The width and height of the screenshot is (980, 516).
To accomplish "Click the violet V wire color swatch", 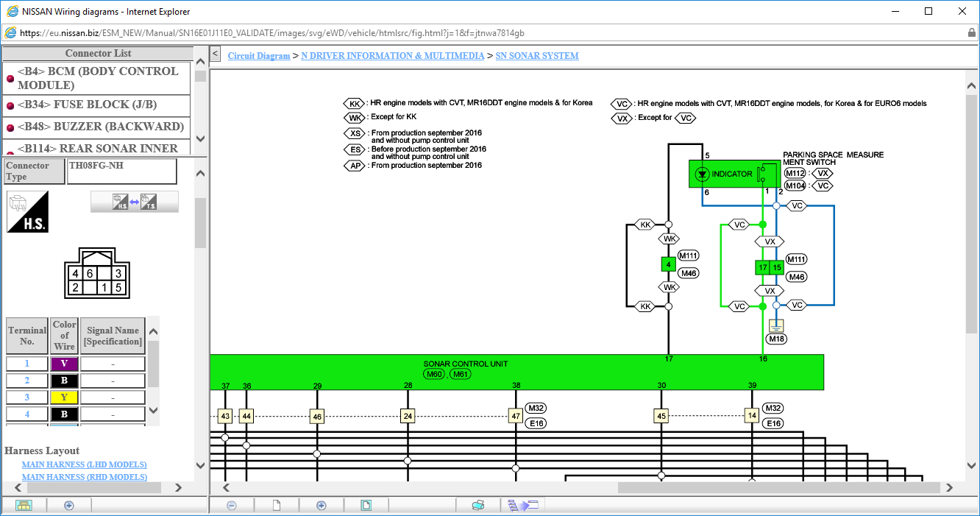I will (64, 364).
